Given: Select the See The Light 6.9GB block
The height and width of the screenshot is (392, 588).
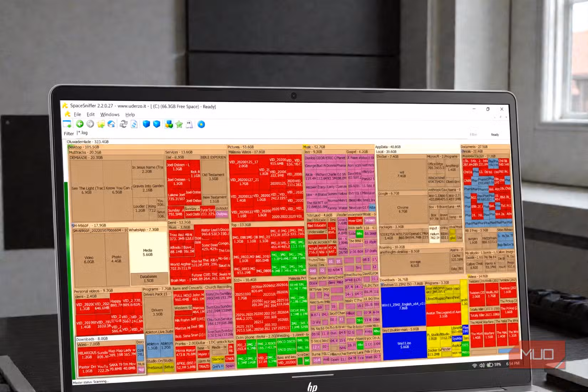Looking at the screenshot, I should coord(88,190).
